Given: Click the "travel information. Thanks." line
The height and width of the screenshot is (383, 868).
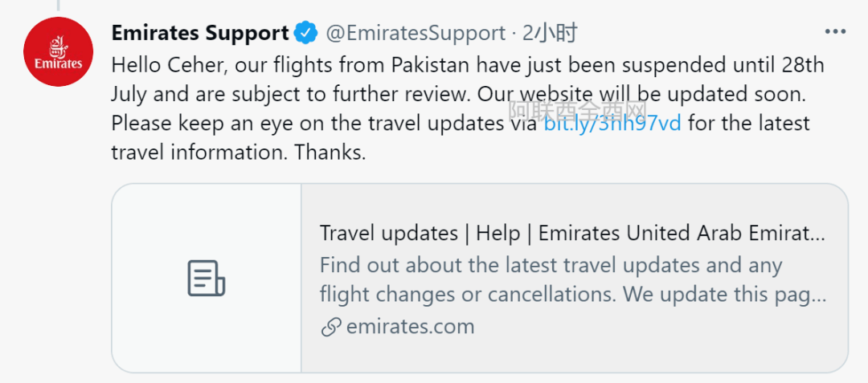Looking at the screenshot, I should (239, 153).
